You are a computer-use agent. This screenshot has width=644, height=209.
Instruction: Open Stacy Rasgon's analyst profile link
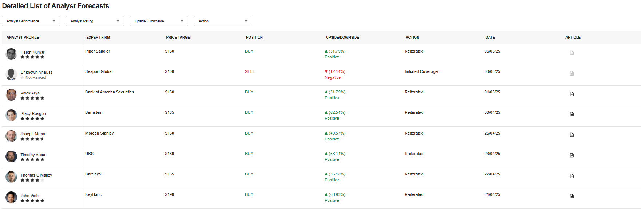coord(33,113)
